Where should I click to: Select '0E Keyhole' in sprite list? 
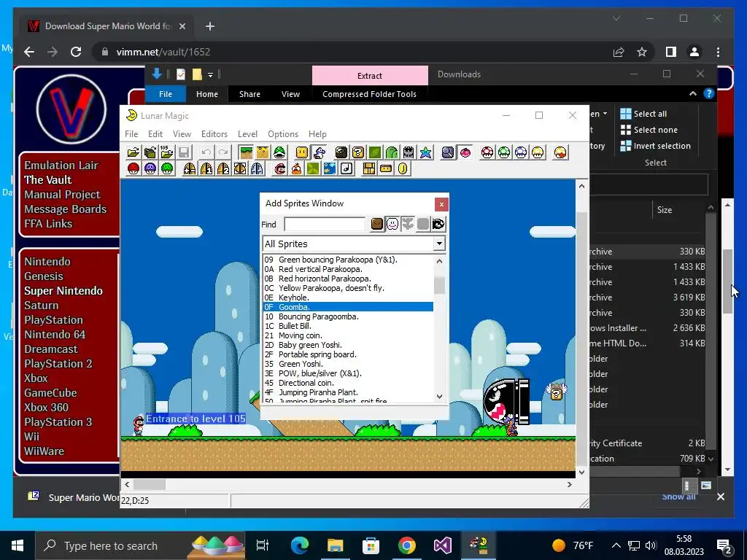point(348,297)
